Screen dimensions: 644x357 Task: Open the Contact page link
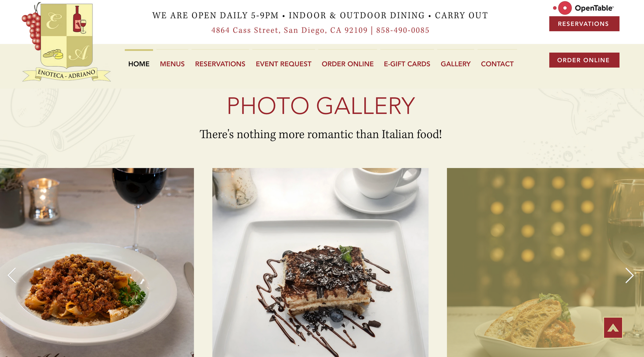point(497,64)
